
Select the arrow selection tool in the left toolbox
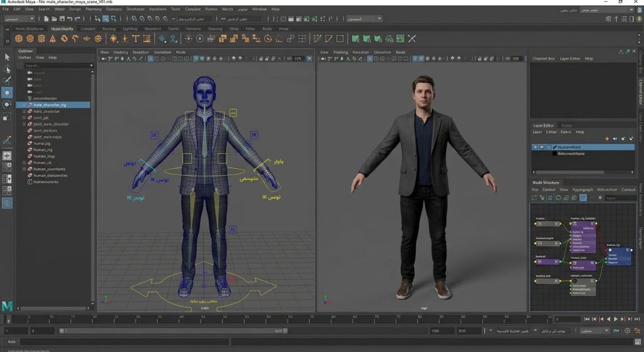(x=7, y=57)
